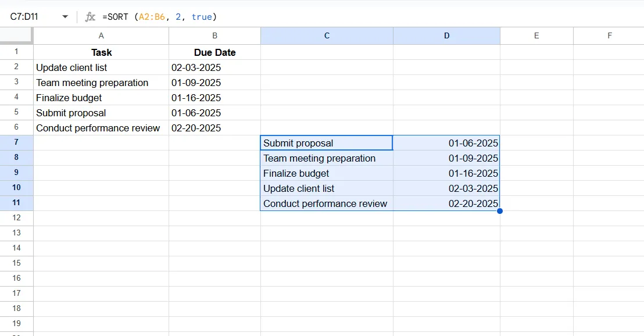Select row 19 header
The image size is (644, 336).
(x=16, y=324)
